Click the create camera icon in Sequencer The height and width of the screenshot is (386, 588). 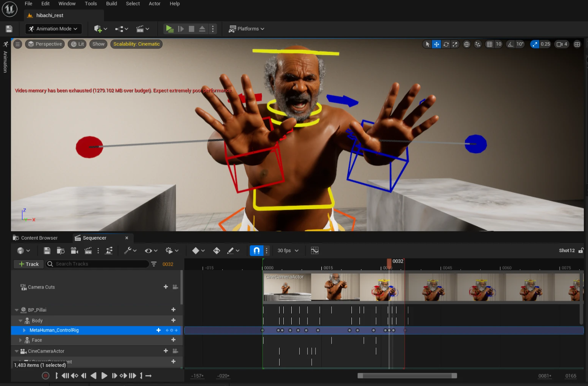(x=74, y=251)
